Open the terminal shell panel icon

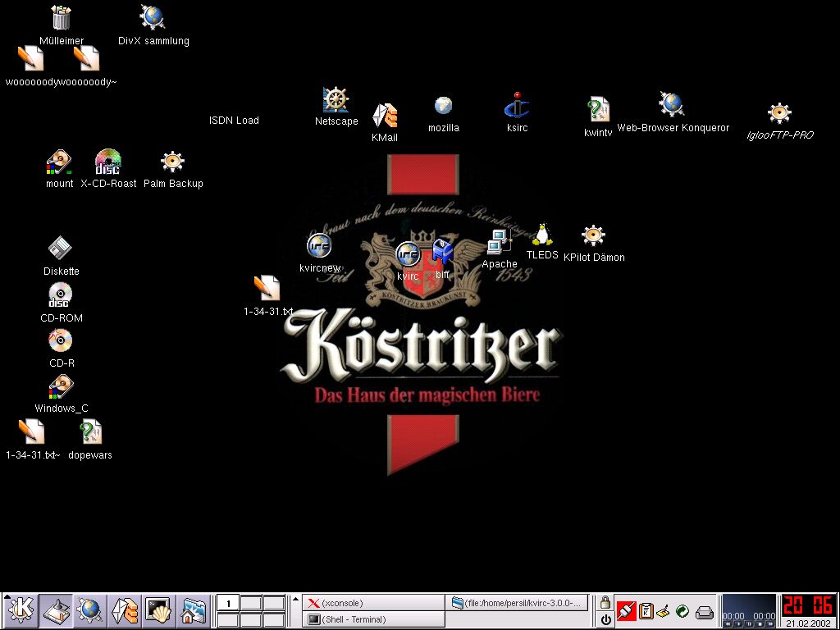(158, 610)
